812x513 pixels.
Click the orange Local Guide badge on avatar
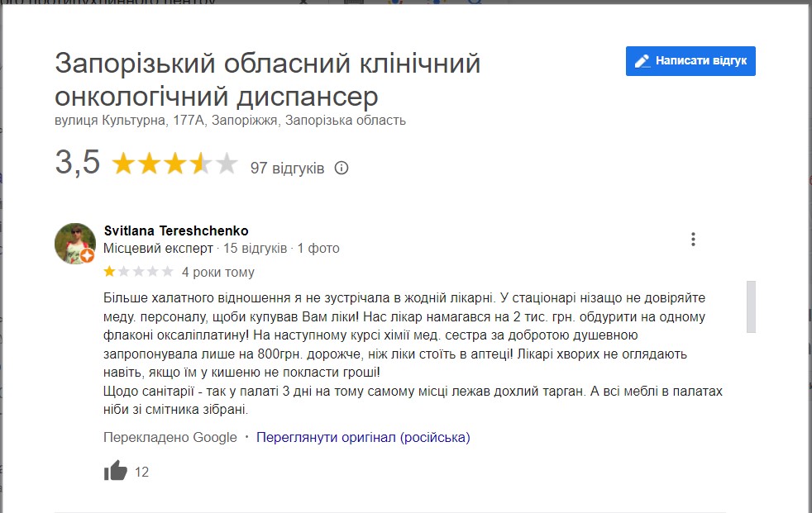tap(87, 256)
